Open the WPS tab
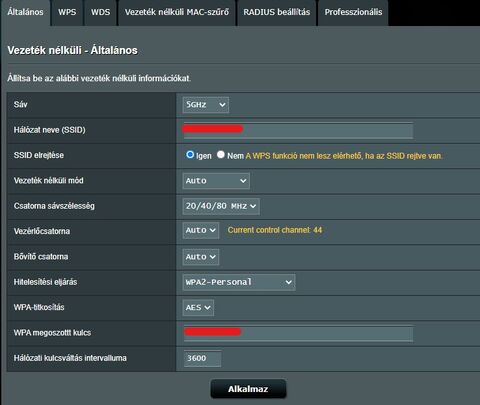The width and height of the screenshot is (480, 405). (x=67, y=12)
